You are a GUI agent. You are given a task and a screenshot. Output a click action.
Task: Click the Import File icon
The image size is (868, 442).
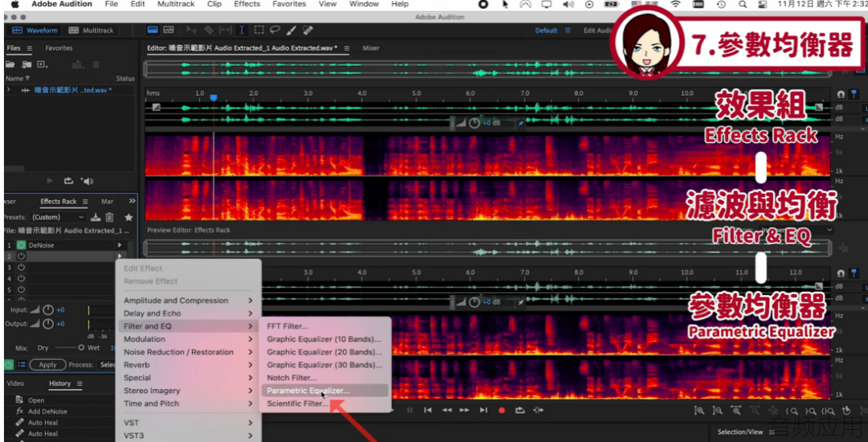tap(26, 65)
